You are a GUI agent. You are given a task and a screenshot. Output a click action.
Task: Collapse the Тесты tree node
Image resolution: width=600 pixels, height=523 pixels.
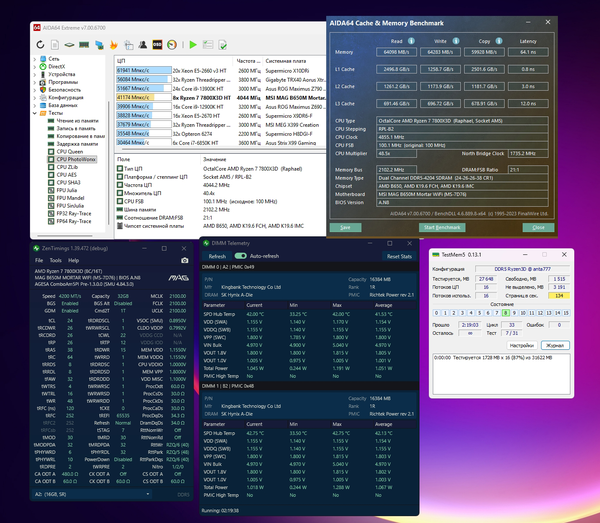pyautogui.click(x=35, y=113)
